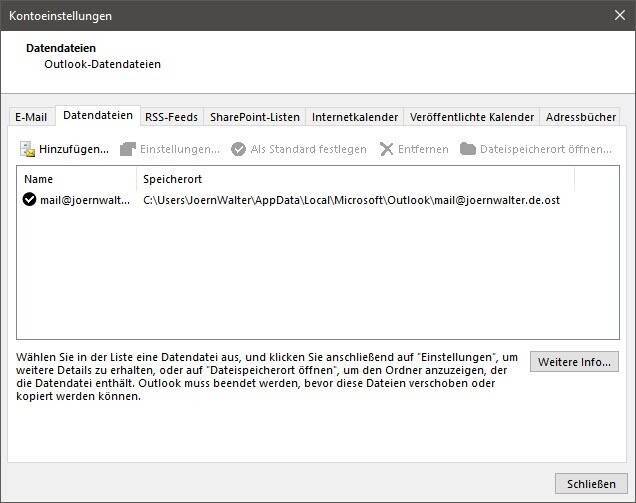Switch to the E-Mail tab
636x503 pixels.
tap(30, 117)
